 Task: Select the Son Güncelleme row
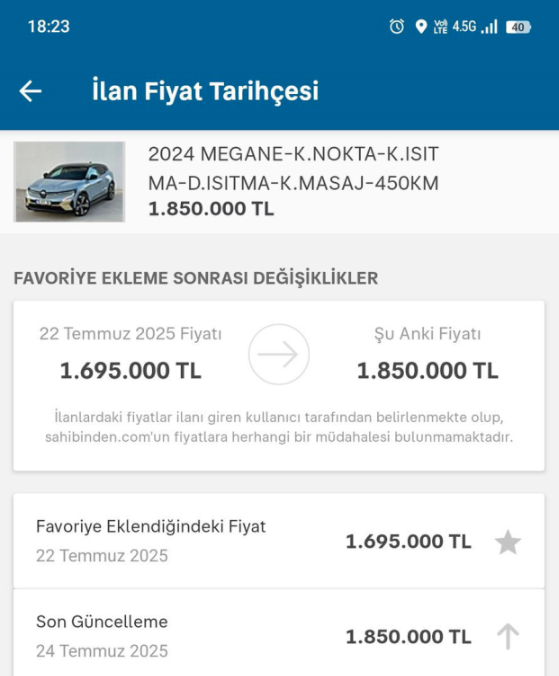point(279,636)
